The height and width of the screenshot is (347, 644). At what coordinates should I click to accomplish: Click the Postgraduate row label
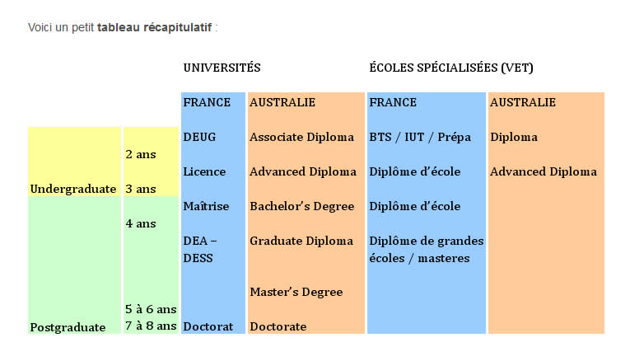click(68, 327)
